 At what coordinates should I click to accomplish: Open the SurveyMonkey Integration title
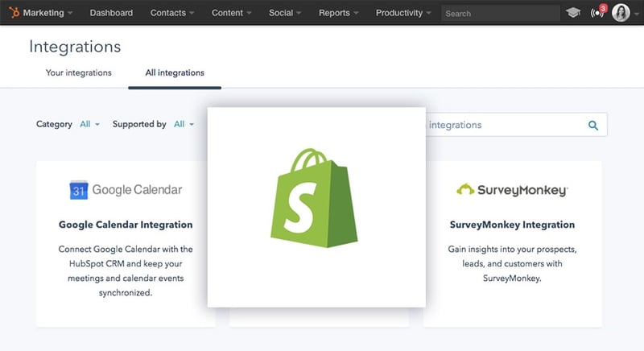512,225
